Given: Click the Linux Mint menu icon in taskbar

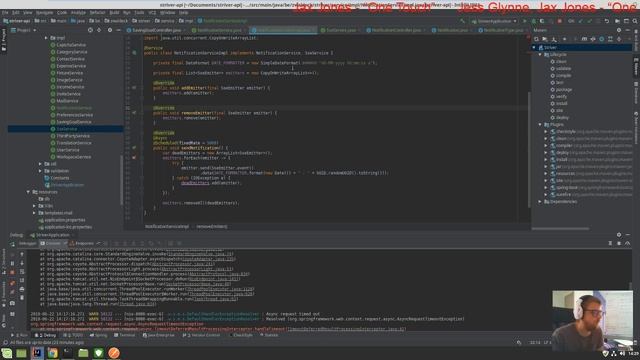Looking at the screenshot, I should click(7, 353).
